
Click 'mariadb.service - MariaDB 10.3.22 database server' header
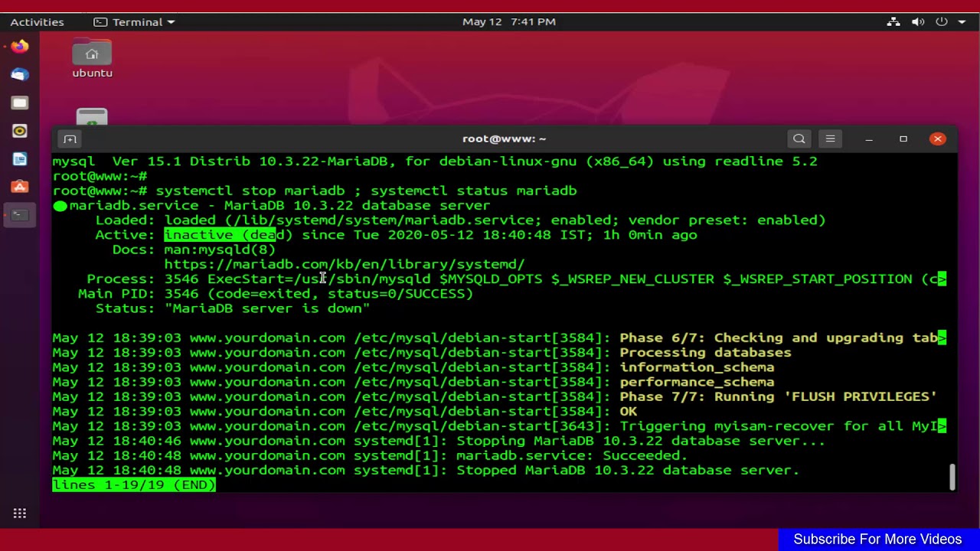279,205
